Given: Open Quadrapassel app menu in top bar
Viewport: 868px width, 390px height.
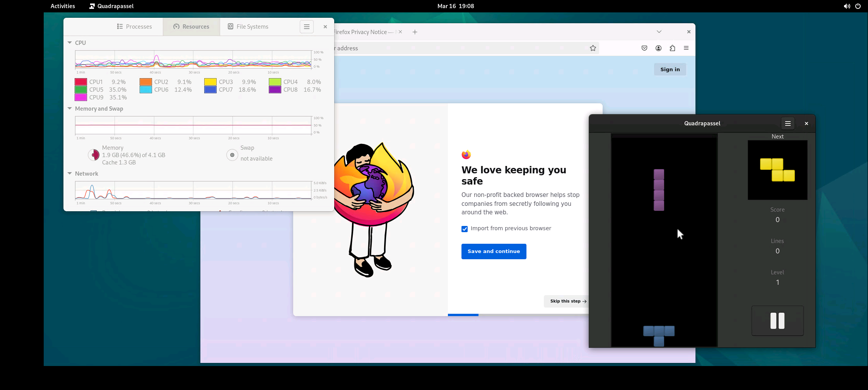Looking at the screenshot, I should (111, 6).
